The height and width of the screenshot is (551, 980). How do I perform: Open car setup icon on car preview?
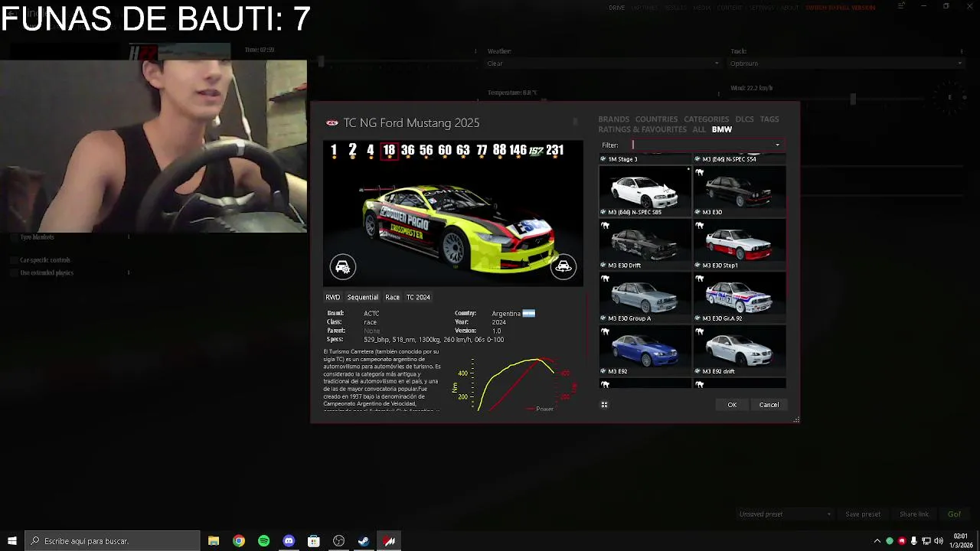[343, 266]
